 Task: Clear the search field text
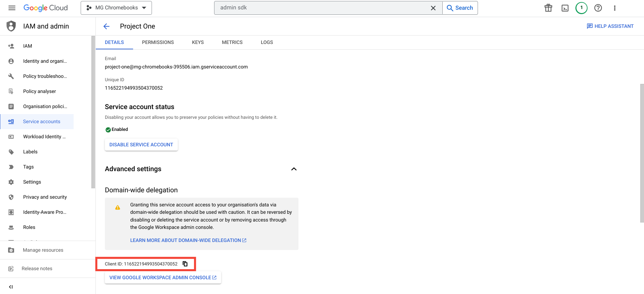433,8
